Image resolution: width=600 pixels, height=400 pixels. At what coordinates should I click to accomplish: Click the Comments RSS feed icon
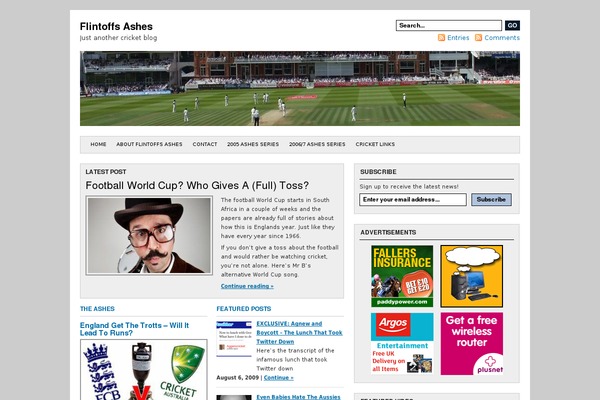pos(478,38)
